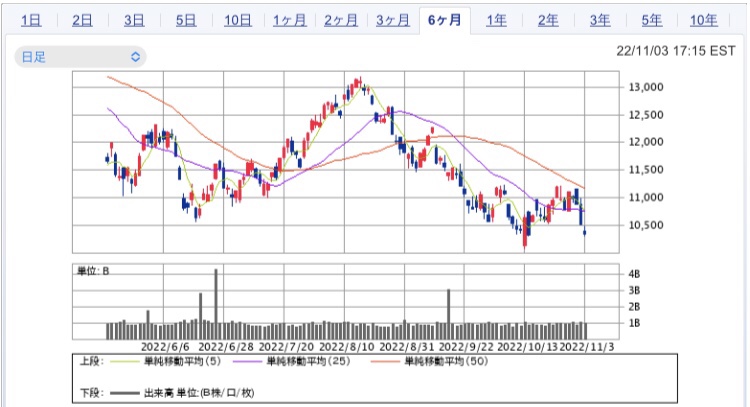Click the 2022/9/22 date label
Viewport: 750px width, 407px height.
[x=466, y=347]
